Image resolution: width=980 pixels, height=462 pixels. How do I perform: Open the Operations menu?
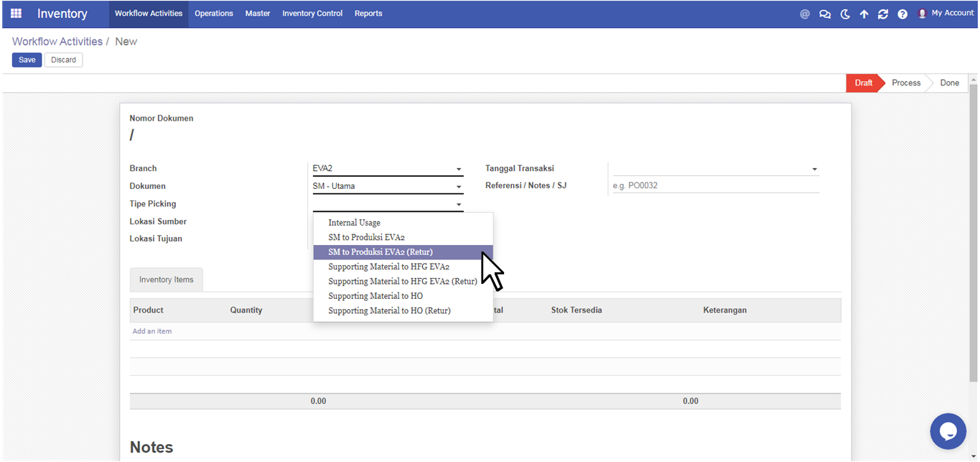pyautogui.click(x=214, y=14)
